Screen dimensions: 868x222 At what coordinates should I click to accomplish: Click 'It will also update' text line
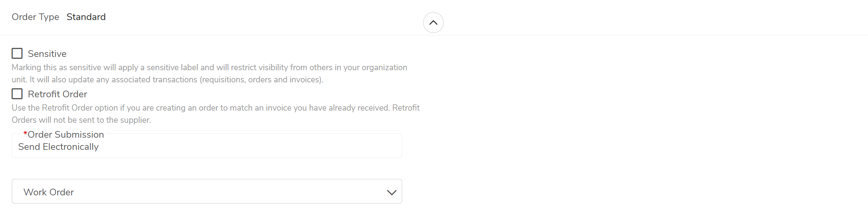point(167,80)
